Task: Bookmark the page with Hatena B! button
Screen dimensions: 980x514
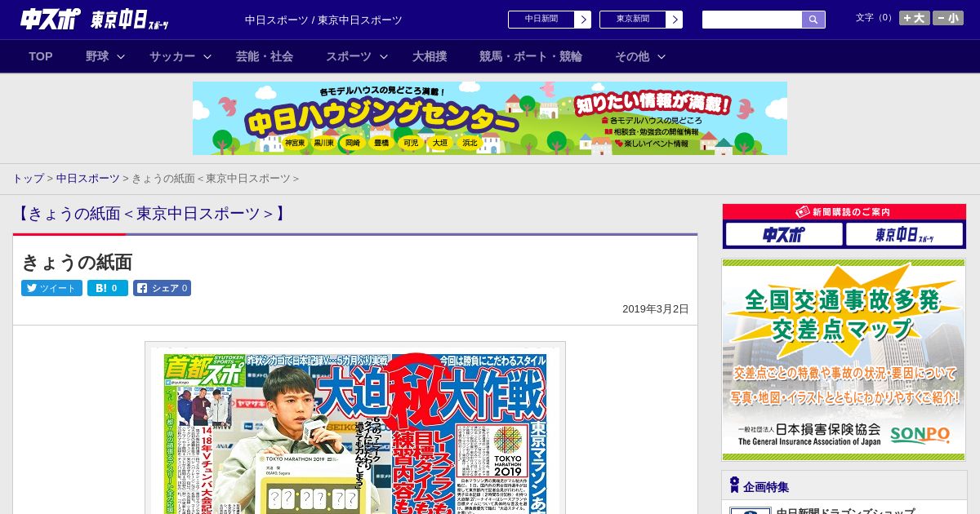Action: pos(108,288)
